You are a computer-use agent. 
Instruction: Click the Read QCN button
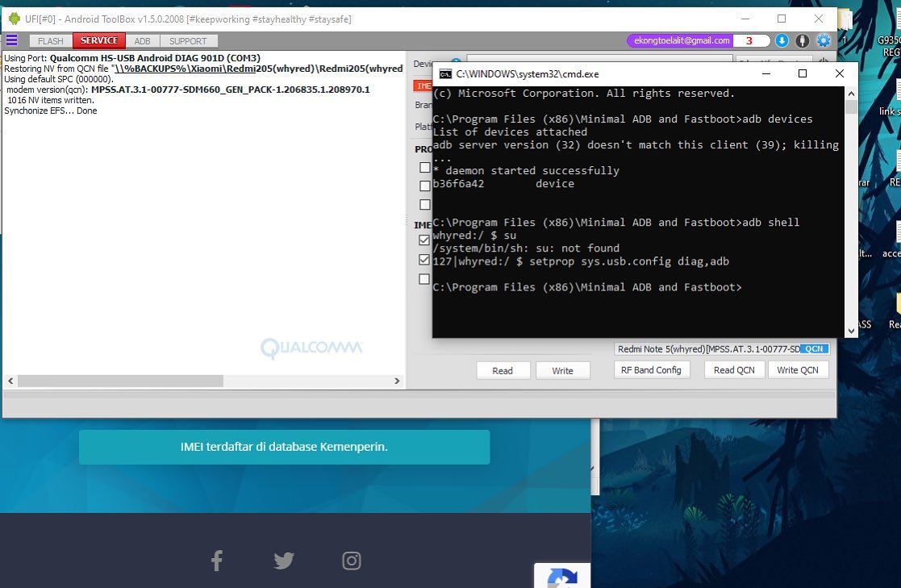pyautogui.click(x=734, y=370)
